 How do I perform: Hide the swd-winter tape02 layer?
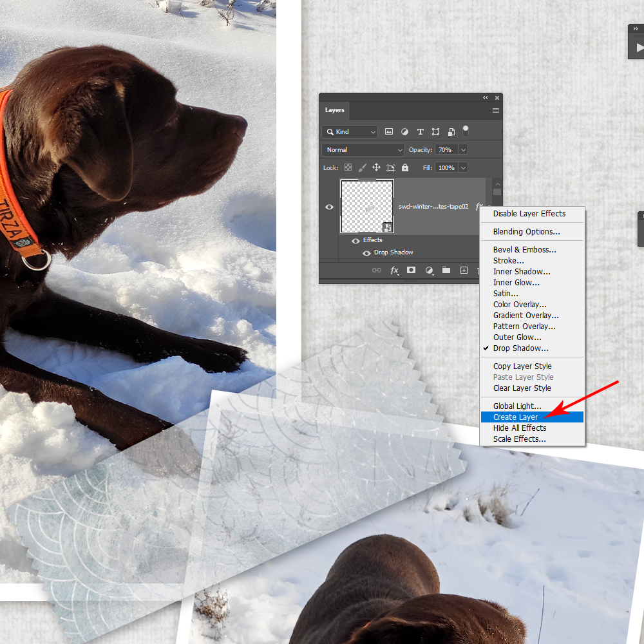click(x=329, y=207)
